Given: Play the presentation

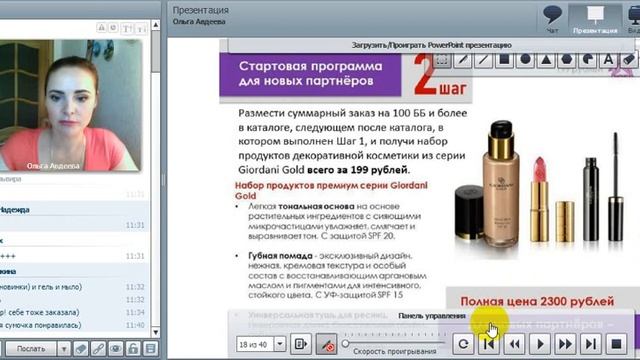Looking at the screenshot, I should pyautogui.click(x=540, y=344).
